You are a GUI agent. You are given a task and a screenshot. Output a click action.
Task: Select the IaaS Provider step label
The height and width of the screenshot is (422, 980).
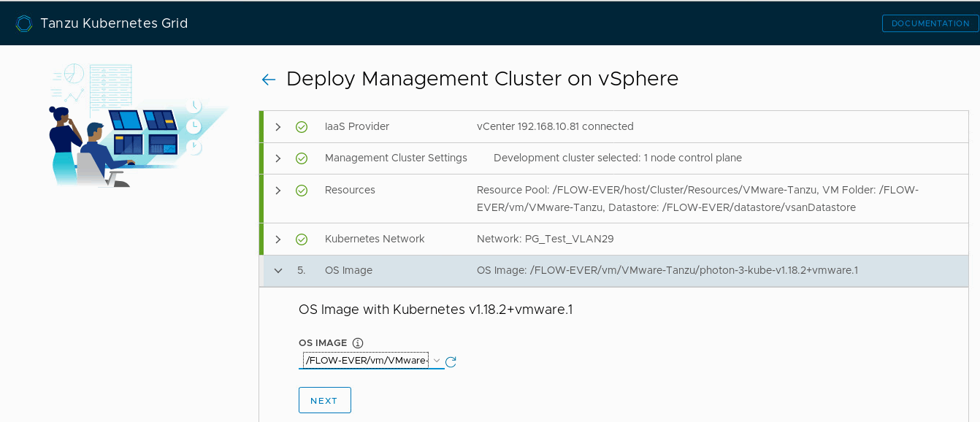point(357,126)
